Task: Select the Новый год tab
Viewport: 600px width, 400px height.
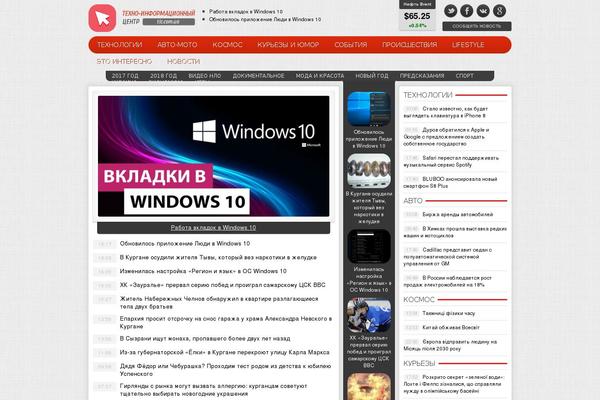Action: point(372,76)
